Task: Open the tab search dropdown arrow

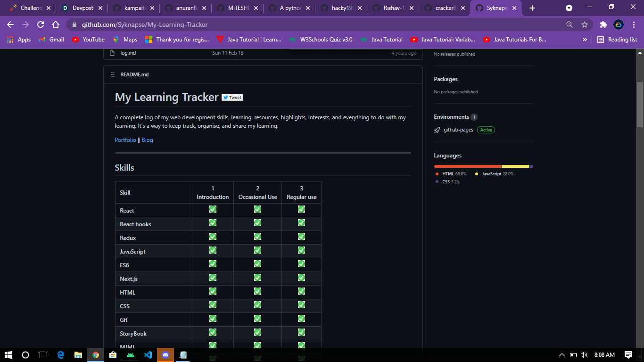Action: [x=569, y=8]
